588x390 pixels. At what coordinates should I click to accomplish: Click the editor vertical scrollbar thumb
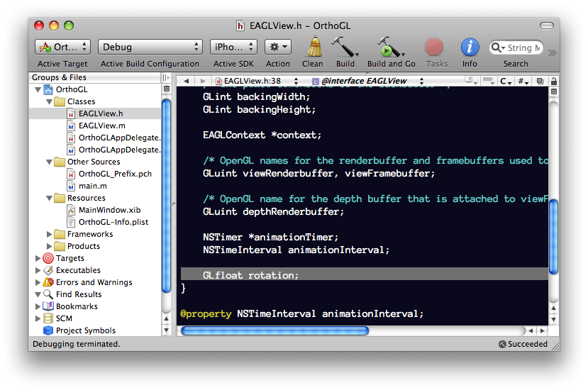553,237
